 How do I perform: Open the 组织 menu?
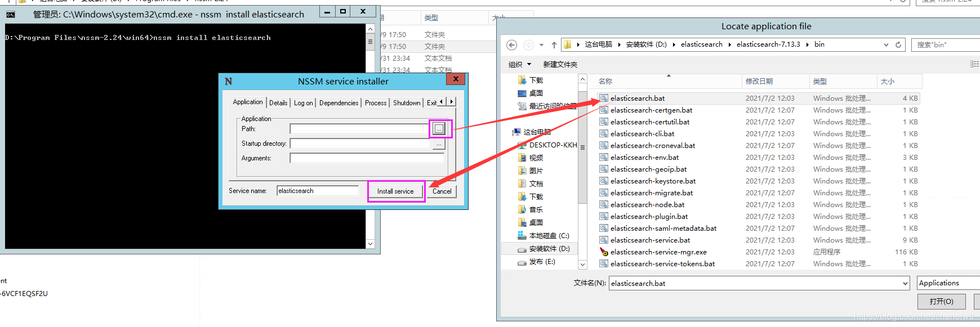[x=520, y=65]
